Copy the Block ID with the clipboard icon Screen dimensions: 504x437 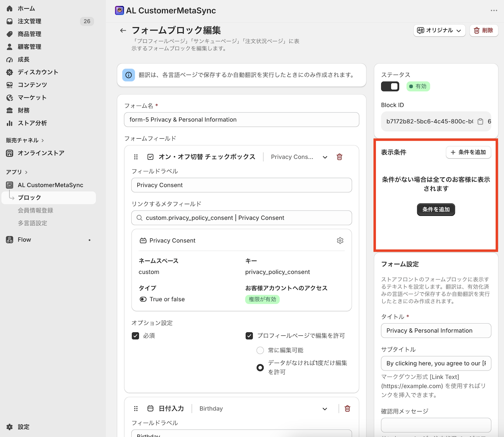click(x=481, y=122)
